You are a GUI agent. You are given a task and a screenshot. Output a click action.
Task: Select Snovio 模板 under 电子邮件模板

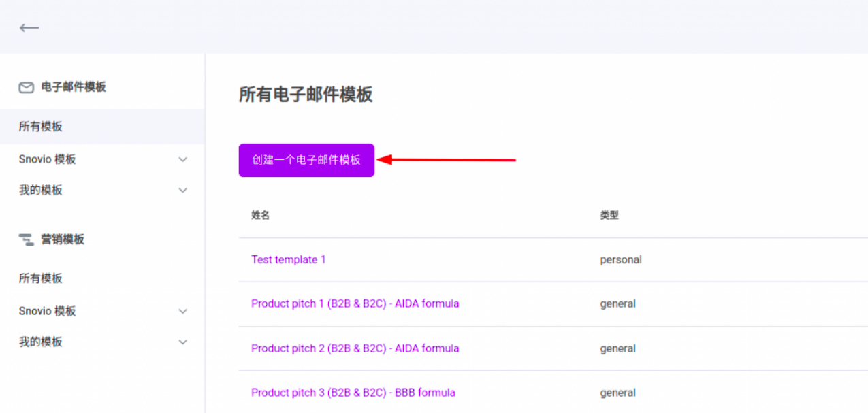(x=48, y=159)
